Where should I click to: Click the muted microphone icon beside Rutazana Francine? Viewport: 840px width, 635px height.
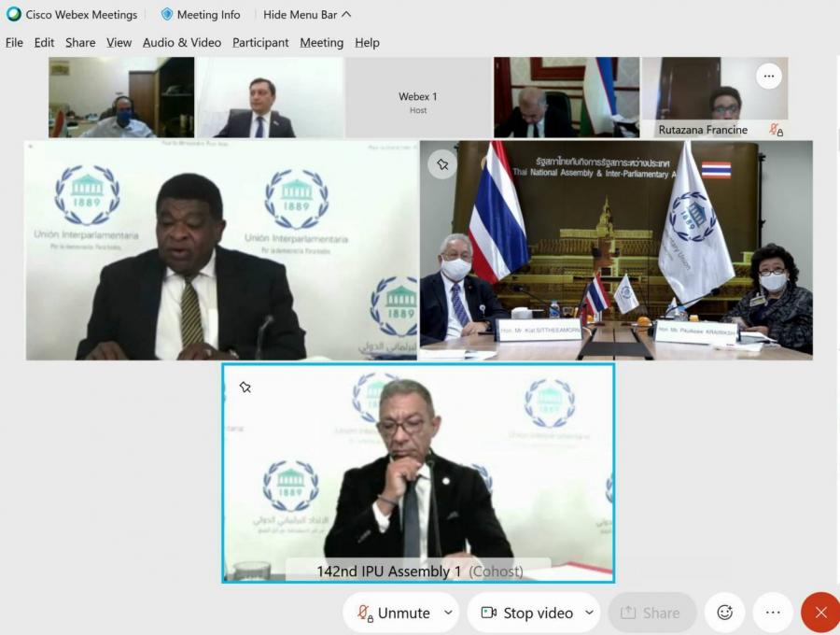tap(776, 129)
